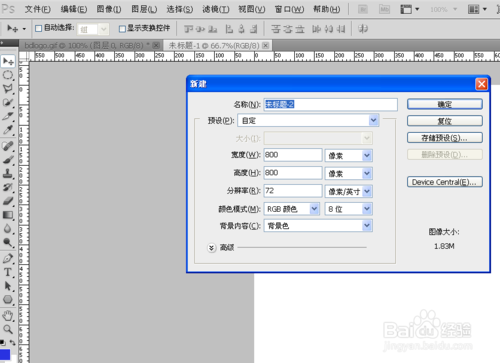Viewport: 500px width, 363px height.
Task: Open the 文件 menu
Action: (37, 9)
